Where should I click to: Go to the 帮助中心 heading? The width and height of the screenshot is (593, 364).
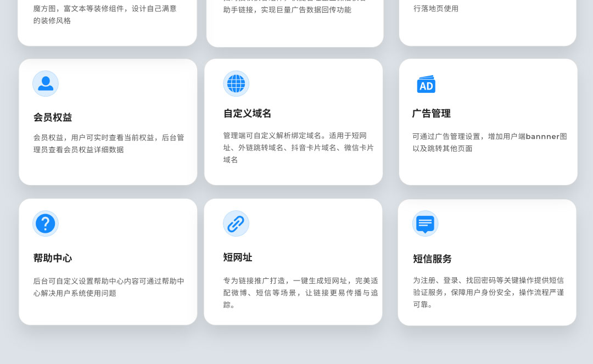click(53, 258)
